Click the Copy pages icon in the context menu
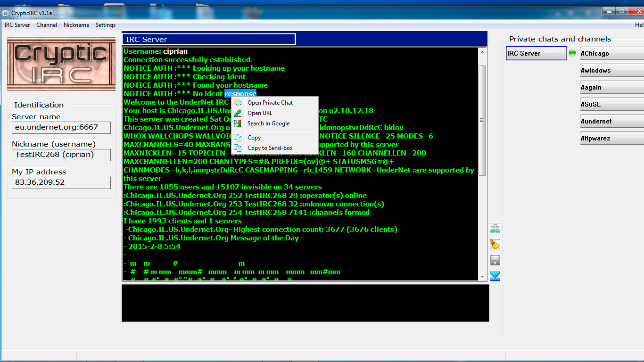This screenshot has width=644, height=362. coord(238,138)
